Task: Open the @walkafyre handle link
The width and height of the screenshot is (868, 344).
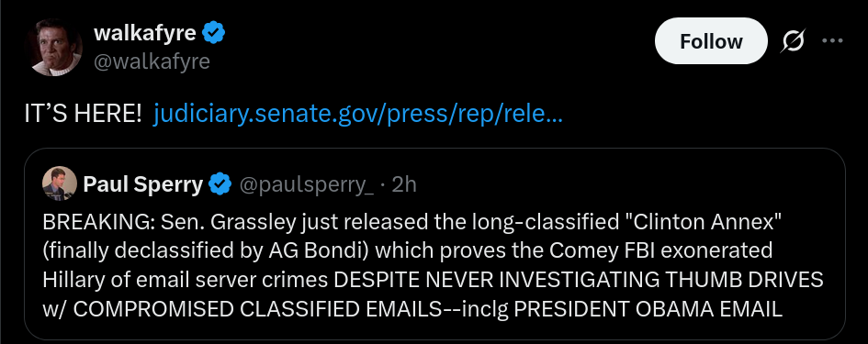Action: pyautogui.click(x=152, y=61)
